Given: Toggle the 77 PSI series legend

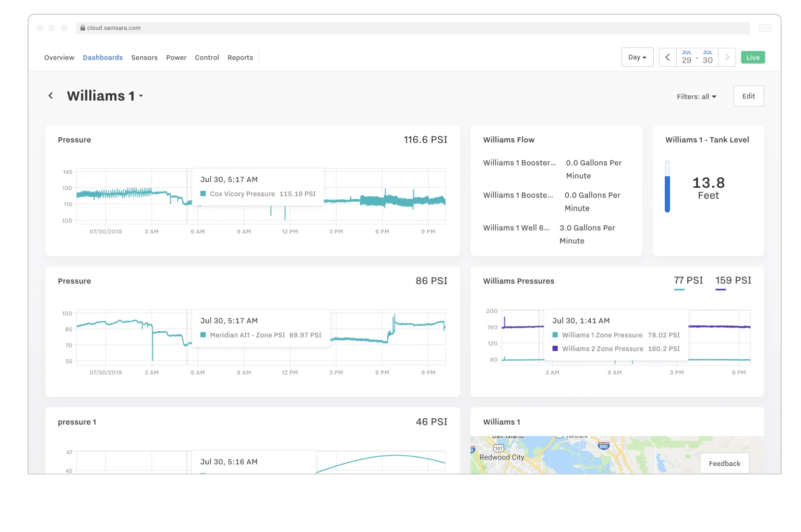Looking at the screenshot, I should coord(688,282).
